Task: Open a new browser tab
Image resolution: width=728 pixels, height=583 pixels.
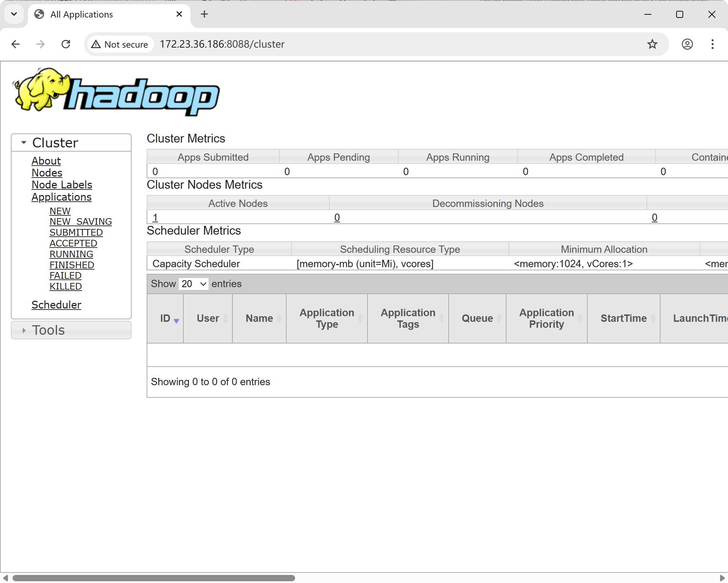Action: point(204,14)
